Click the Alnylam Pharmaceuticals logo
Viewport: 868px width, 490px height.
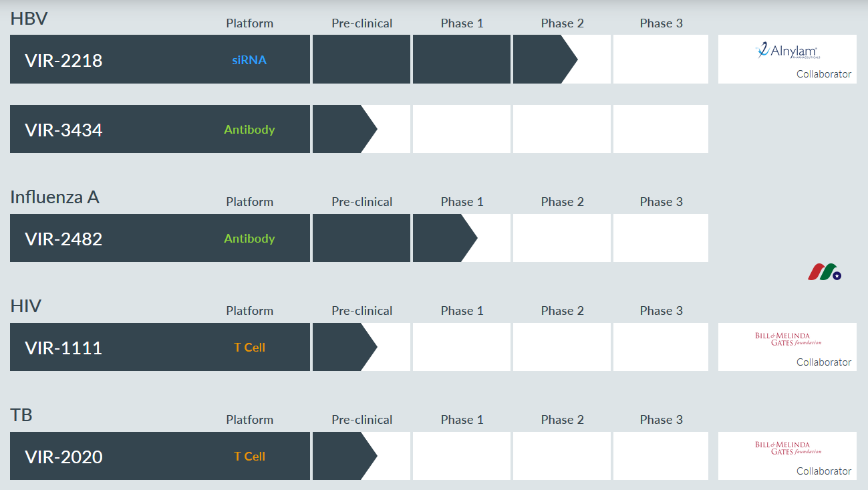[x=787, y=51]
